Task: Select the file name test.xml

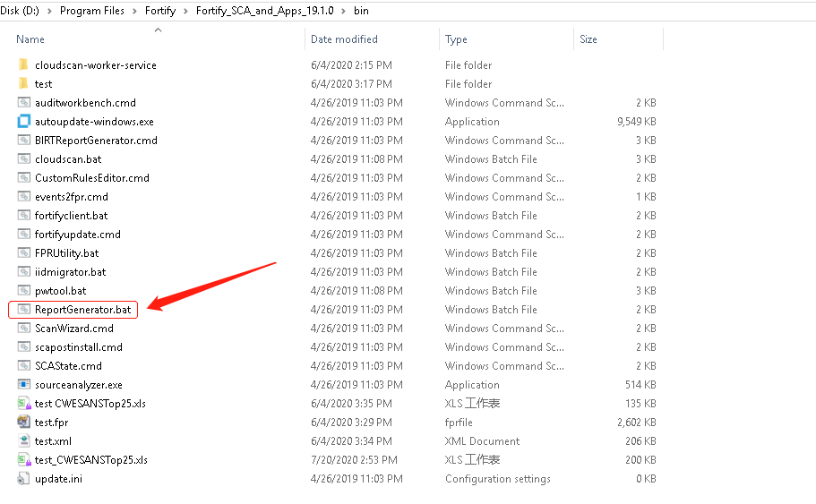Action: point(53,441)
